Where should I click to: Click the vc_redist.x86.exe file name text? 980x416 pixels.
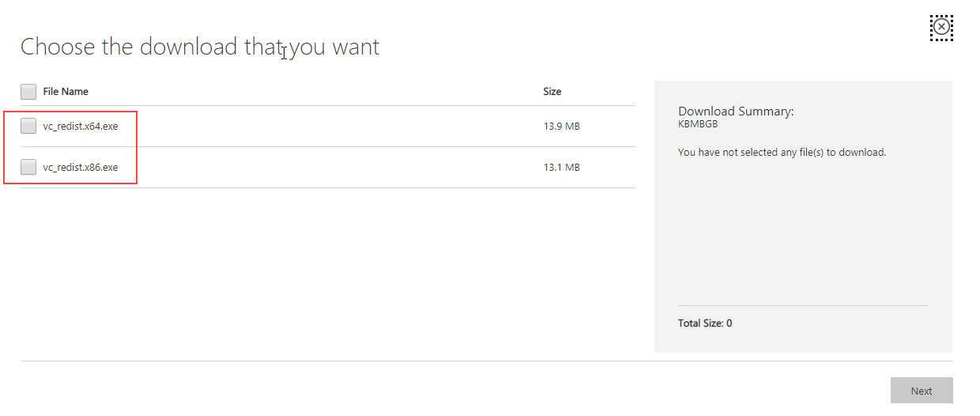(81, 167)
